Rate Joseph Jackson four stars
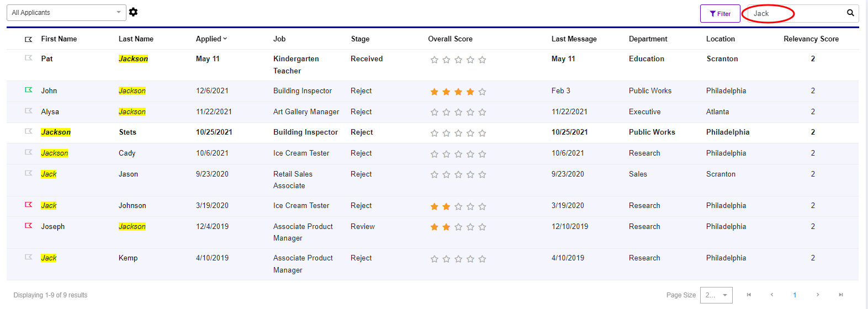 [x=470, y=227]
